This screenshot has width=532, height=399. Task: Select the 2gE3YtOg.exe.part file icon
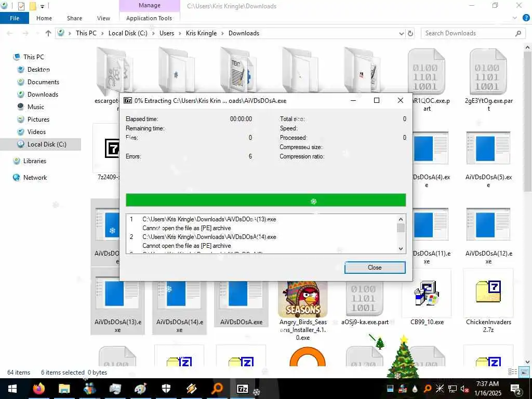pos(488,71)
